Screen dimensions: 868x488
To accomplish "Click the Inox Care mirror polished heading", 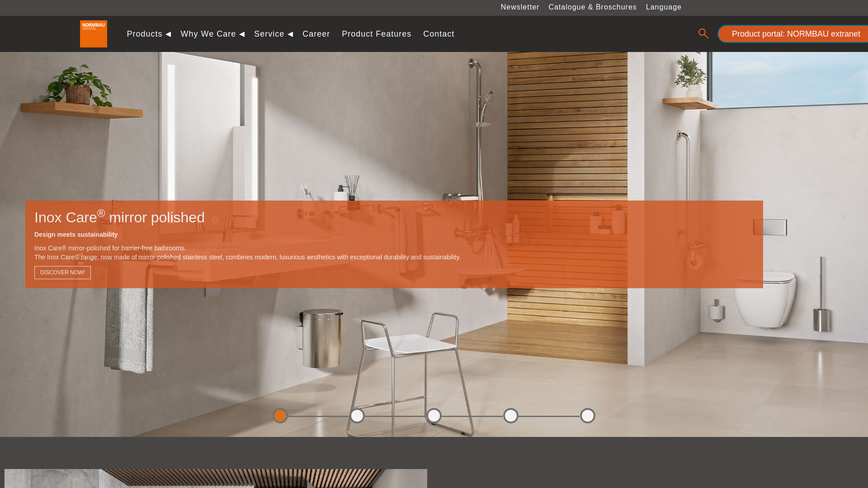I will 119,217.
